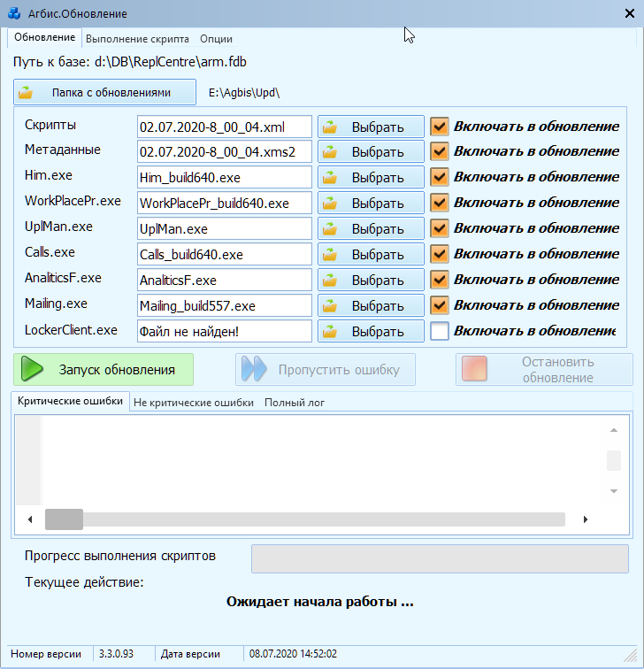The height and width of the screenshot is (669, 644).
Task: Disable Включать в обновление for UplMan.exe
Action: [440, 228]
